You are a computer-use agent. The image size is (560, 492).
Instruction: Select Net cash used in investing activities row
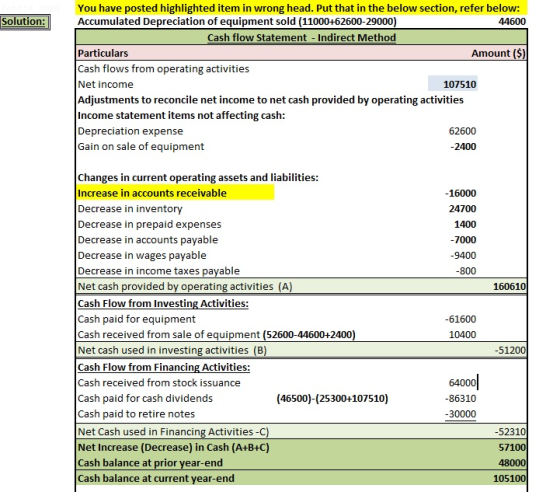[x=301, y=350]
